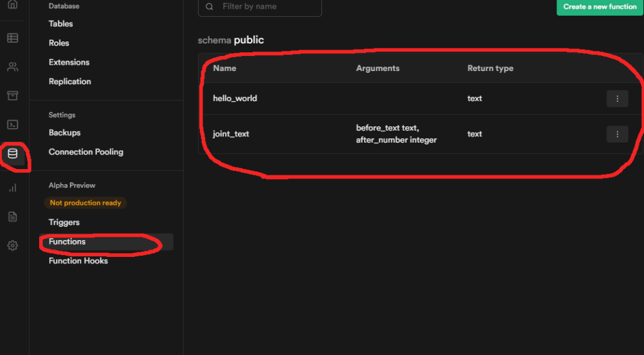Open the hello_world row options menu
The height and width of the screenshot is (355, 644).
pyautogui.click(x=617, y=99)
